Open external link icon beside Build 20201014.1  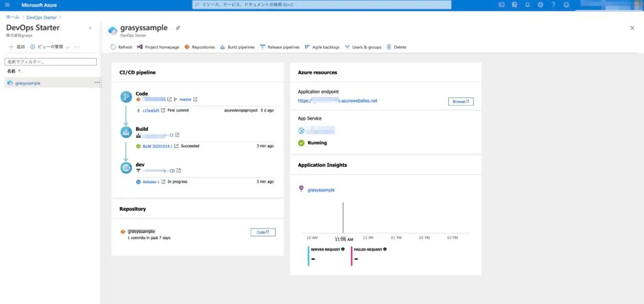click(x=176, y=145)
